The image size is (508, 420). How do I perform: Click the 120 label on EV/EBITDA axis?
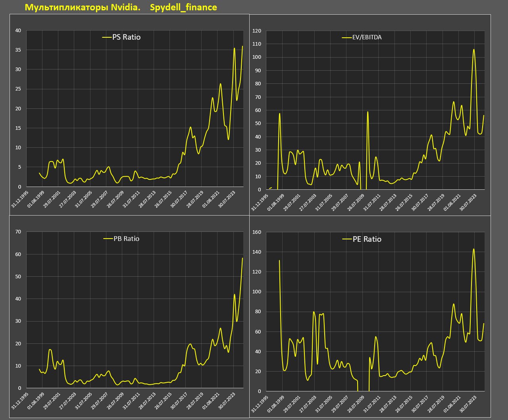point(257,31)
